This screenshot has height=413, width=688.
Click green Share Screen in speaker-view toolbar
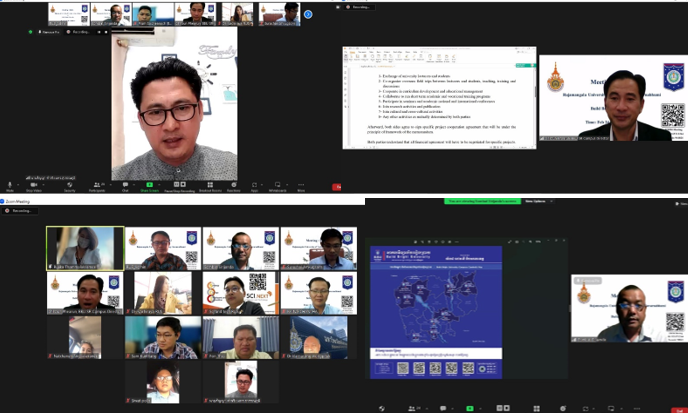150,187
